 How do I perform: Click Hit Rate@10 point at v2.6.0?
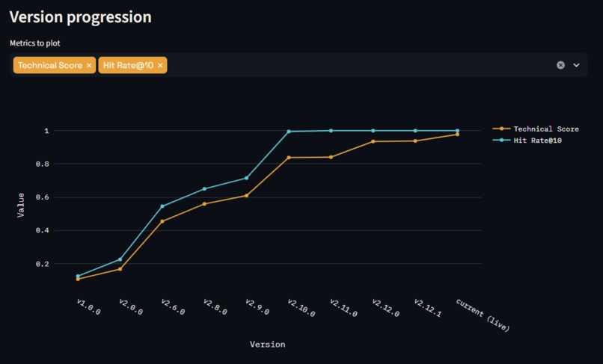162,206
